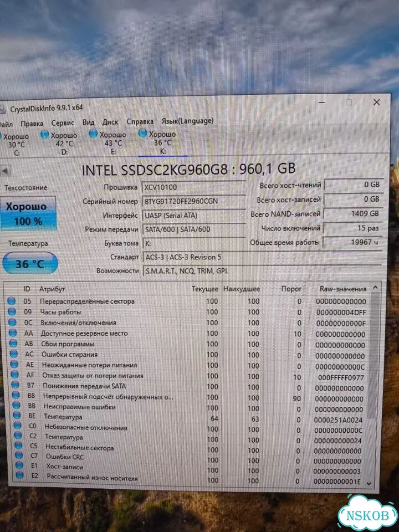Click power-on hours value 19967 ч

coord(352,242)
